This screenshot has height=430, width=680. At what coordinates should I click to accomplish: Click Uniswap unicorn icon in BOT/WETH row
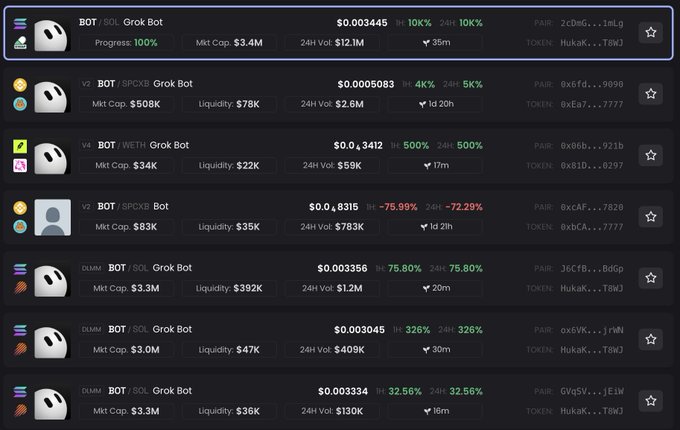pos(20,165)
